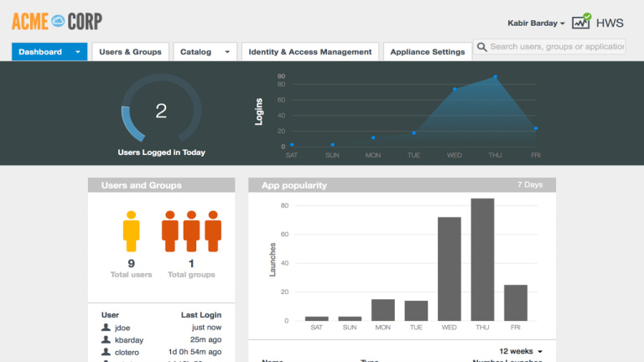The height and width of the screenshot is (362, 644).
Task: Go to the Appliance Settings tab
Action: [x=428, y=52]
